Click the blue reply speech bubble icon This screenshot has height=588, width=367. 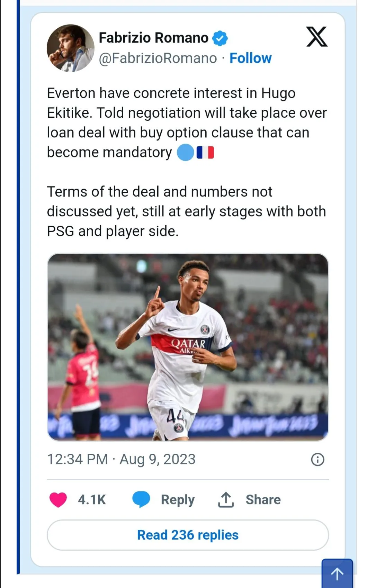tap(141, 500)
